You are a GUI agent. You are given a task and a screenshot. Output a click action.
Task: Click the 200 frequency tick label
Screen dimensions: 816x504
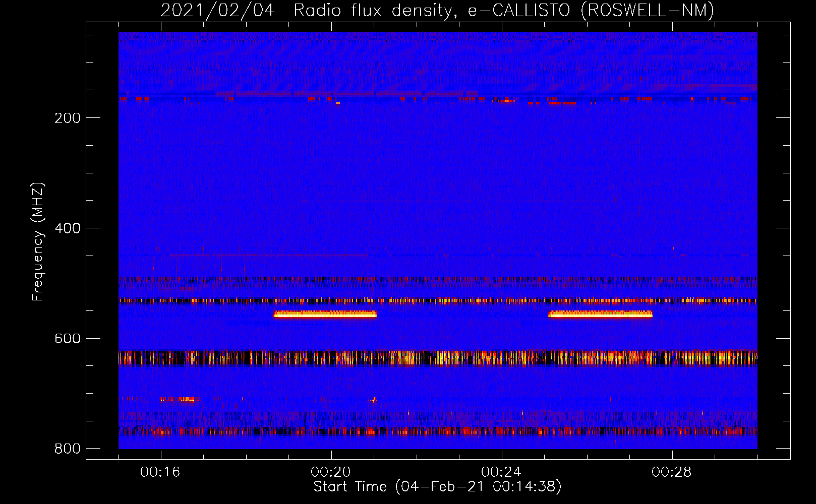pyautogui.click(x=68, y=118)
